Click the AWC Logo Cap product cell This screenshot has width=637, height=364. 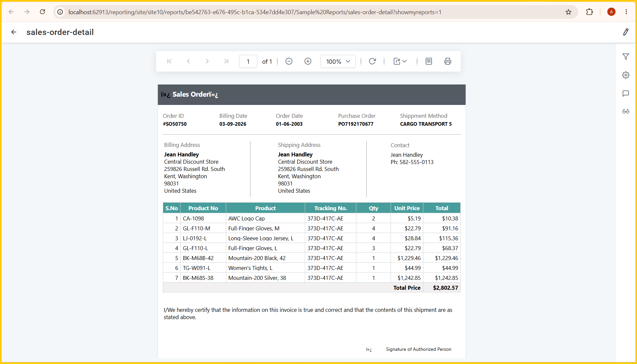pyautogui.click(x=265, y=218)
